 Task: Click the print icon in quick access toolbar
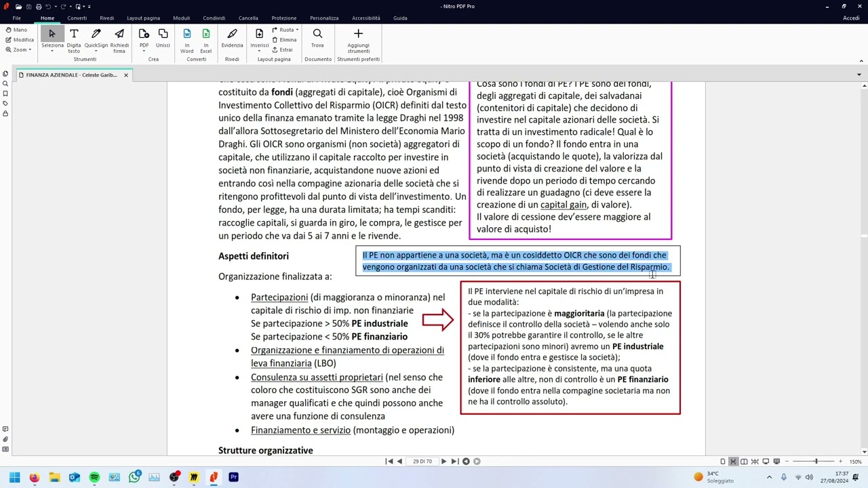38,7
